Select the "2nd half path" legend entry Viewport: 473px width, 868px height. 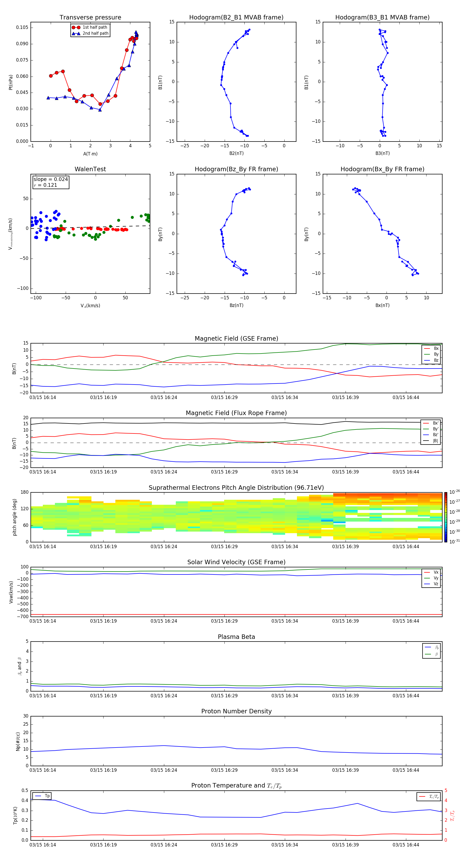[x=90, y=33]
